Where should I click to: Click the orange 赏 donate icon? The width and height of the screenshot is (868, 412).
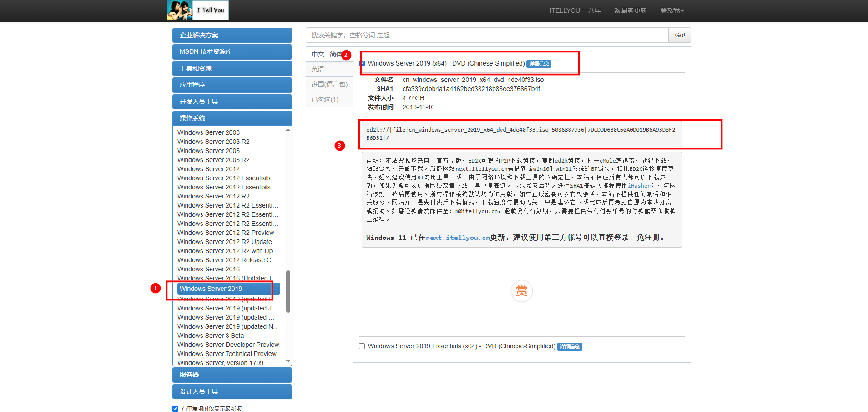tap(521, 291)
